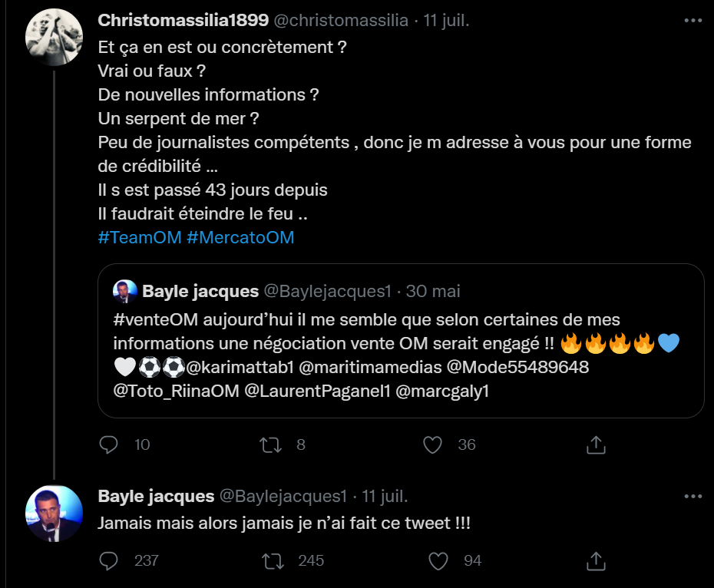Image resolution: width=714 pixels, height=588 pixels.
Task: Reply to Christomassilia1899's tweet
Action: [110, 444]
